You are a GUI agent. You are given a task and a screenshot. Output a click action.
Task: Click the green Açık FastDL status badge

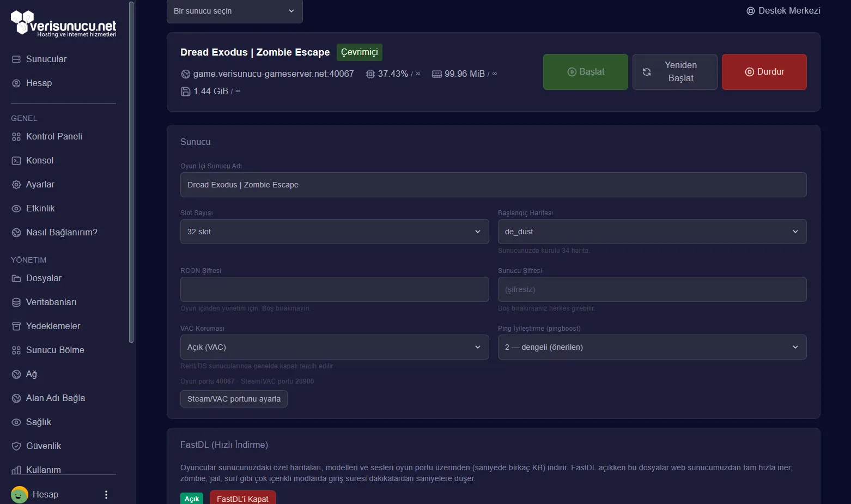click(x=192, y=499)
